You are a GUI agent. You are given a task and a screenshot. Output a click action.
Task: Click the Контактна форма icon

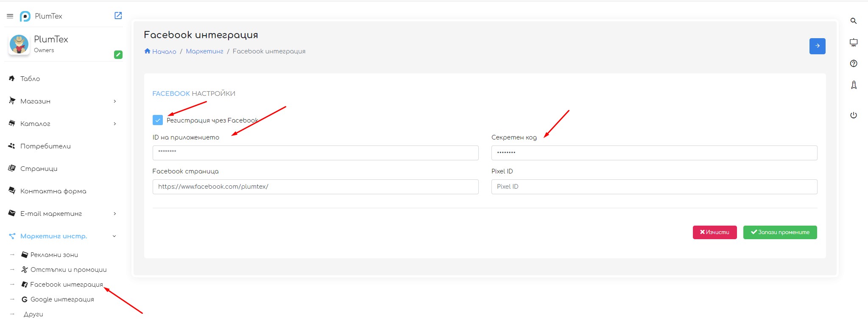pyautogui.click(x=12, y=191)
